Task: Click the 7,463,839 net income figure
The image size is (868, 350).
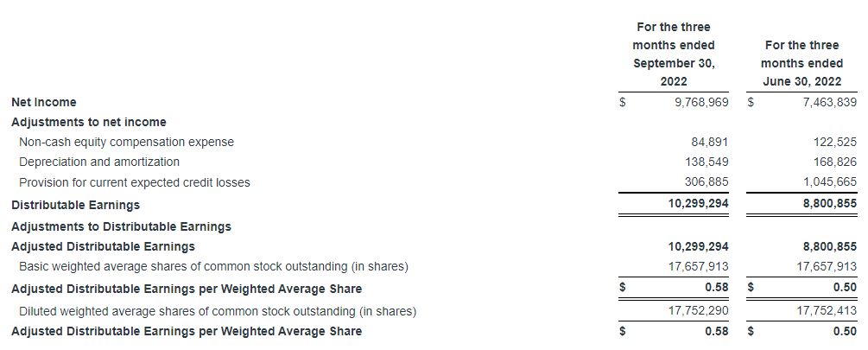Action: click(827, 102)
